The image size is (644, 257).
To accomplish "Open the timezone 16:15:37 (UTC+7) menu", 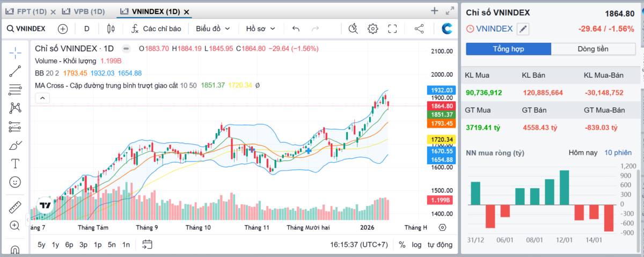I will click(359, 245).
